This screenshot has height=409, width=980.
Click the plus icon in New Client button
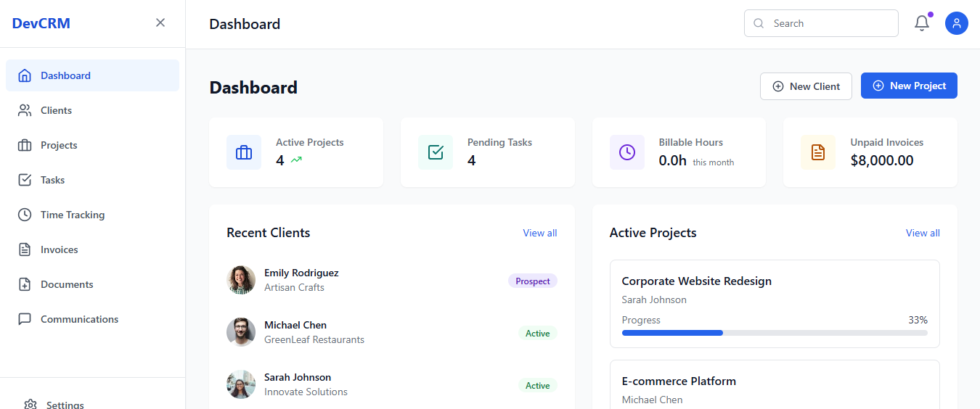pyautogui.click(x=778, y=86)
